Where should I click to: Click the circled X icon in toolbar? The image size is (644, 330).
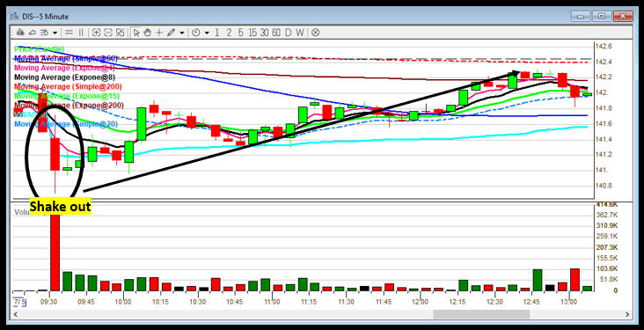click(315, 33)
